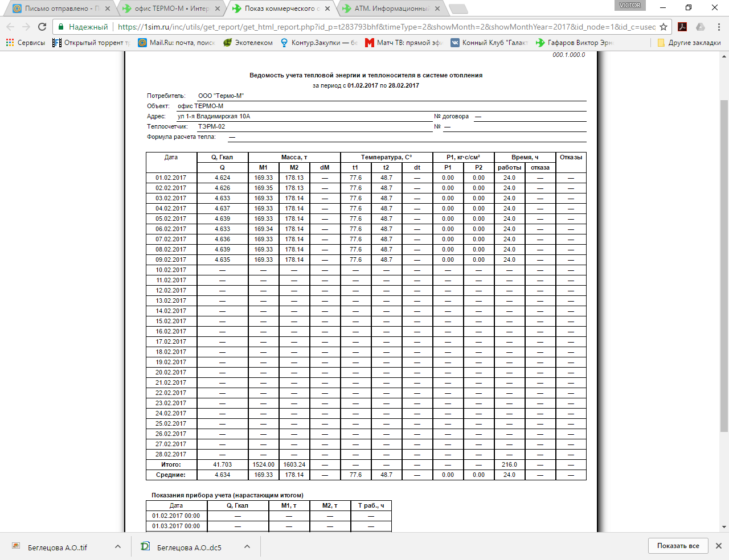Image resolution: width=729 pixels, height=560 pixels.
Task: Open a new browser tab
Action: 458,9
